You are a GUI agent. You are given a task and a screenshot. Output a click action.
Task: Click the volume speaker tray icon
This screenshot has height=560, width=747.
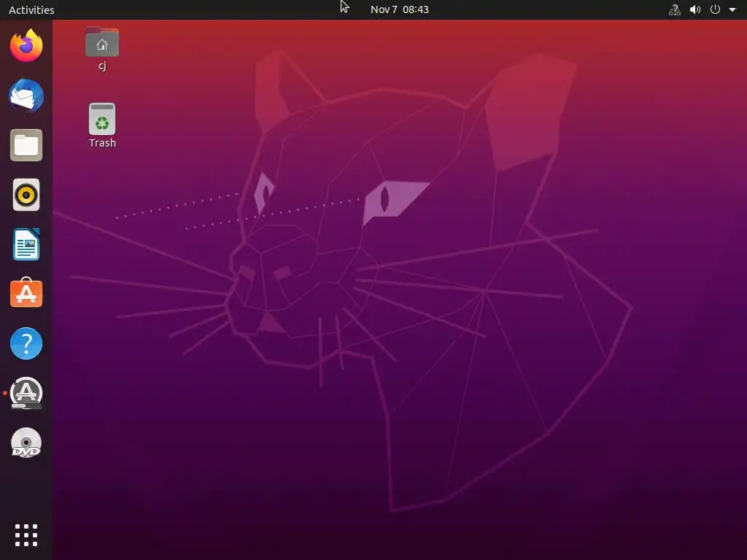pyautogui.click(x=695, y=9)
